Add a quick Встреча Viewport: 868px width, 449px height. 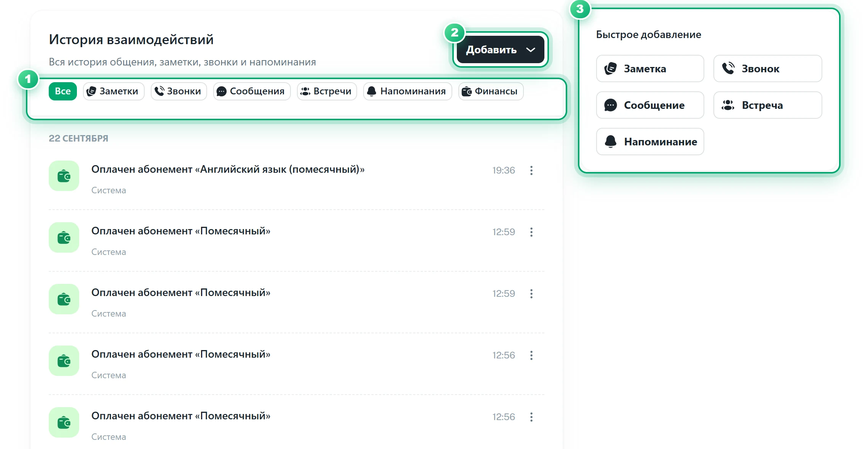[x=767, y=105]
